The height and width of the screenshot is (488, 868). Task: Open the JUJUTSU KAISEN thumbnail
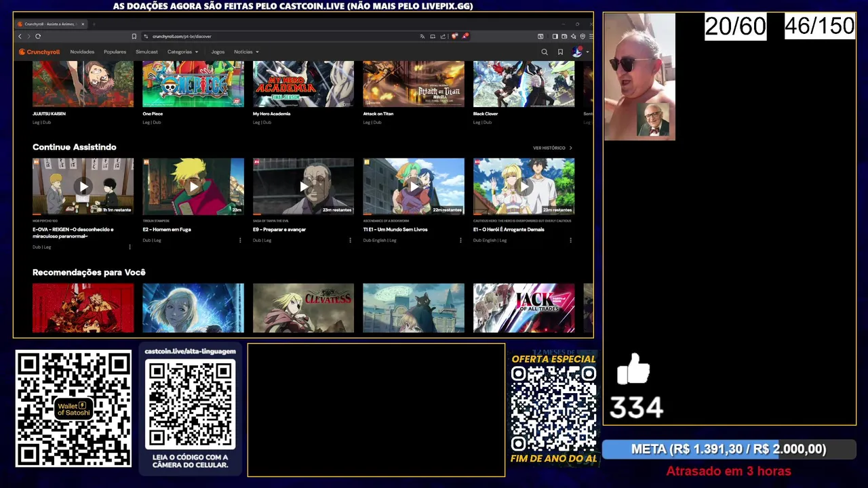coord(83,84)
